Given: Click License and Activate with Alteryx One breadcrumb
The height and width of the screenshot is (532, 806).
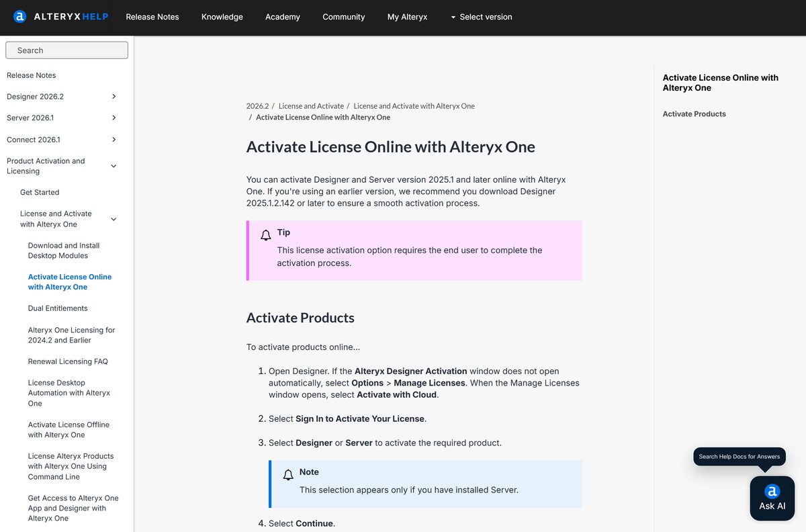Looking at the screenshot, I should (414, 106).
